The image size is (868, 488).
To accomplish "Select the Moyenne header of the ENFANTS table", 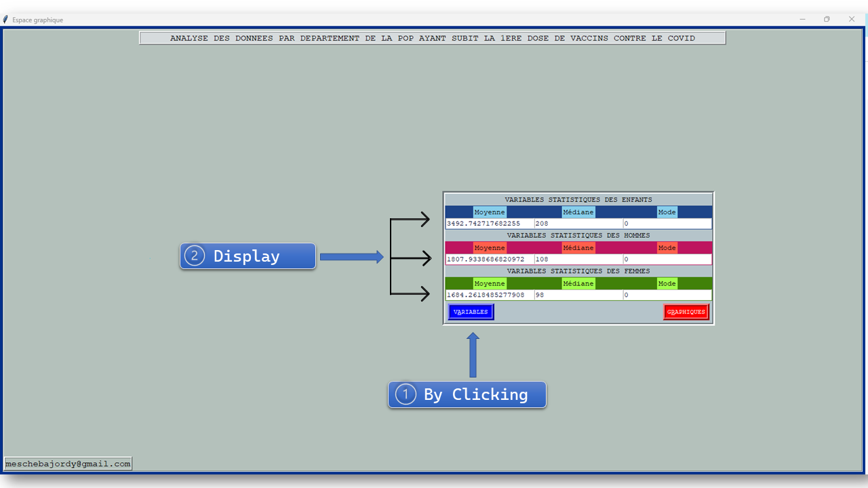I will click(489, 211).
